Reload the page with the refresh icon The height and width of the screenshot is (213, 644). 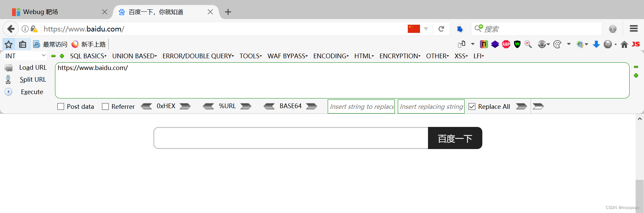pos(441,29)
